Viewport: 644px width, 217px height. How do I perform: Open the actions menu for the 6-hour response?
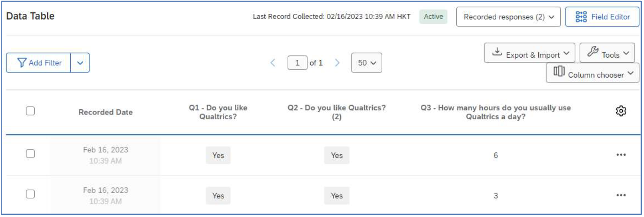tap(621, 155)
